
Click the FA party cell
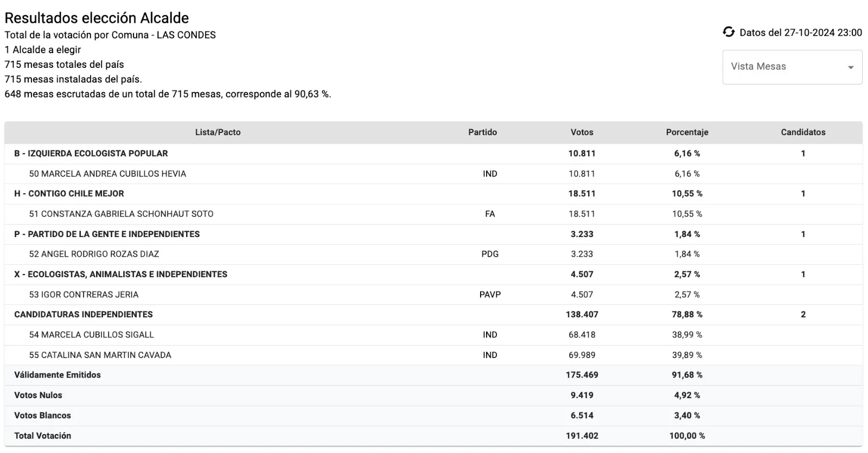[x=490, y=214]
